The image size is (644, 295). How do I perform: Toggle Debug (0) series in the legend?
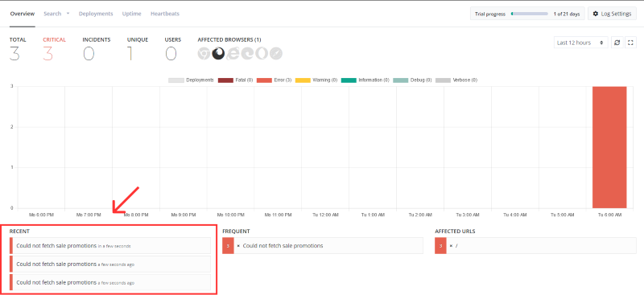[412, 80]
